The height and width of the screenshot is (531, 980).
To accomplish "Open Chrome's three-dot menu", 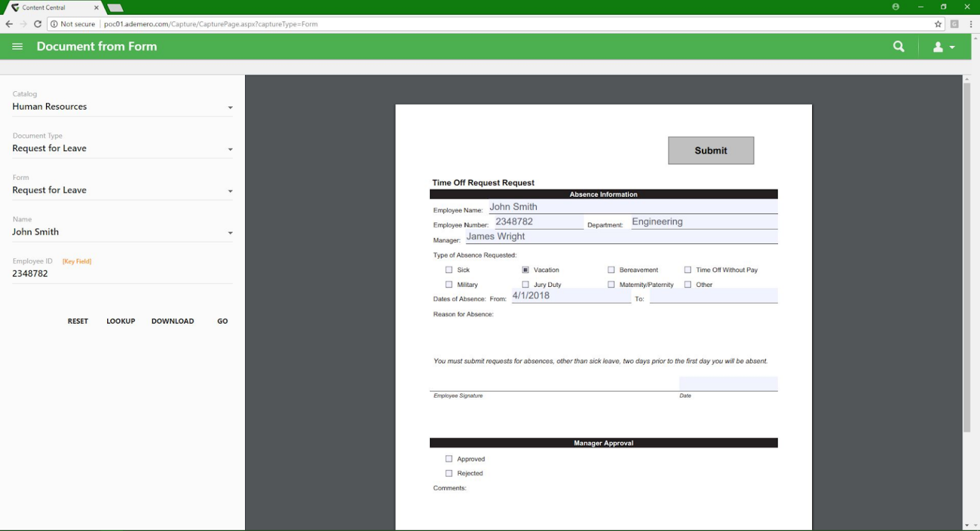I will pyautogui.click(x=972, y=24).
